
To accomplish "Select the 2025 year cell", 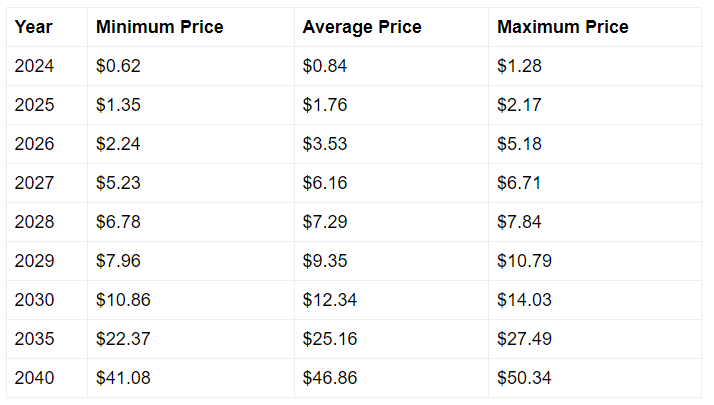I will point(33,105).
